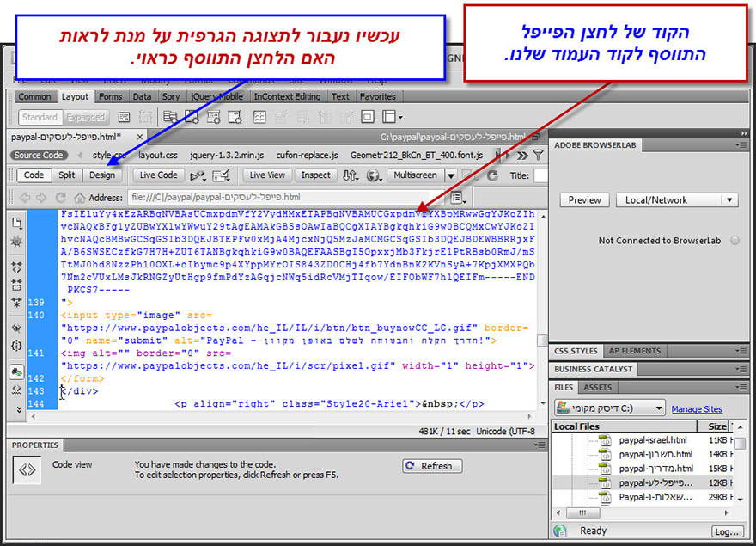Click Collapse Selection icon
The height and width of the screenshot is (546, 756).
tap(17, 285)
